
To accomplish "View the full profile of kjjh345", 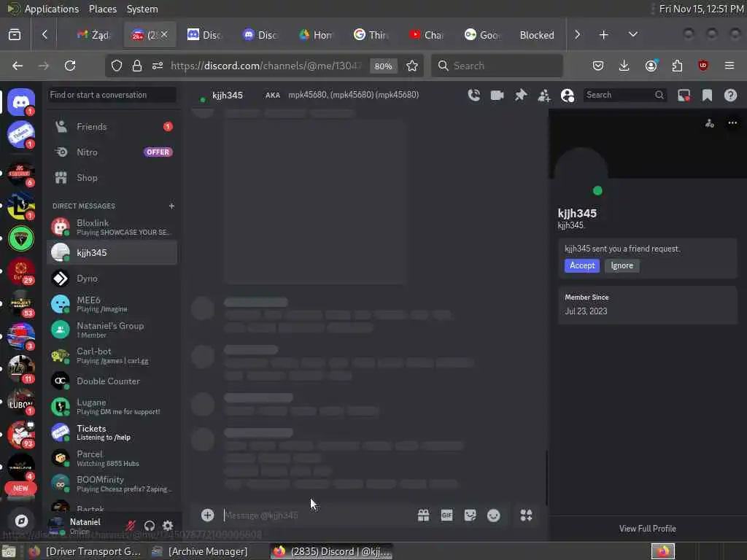I will (648, 529).
